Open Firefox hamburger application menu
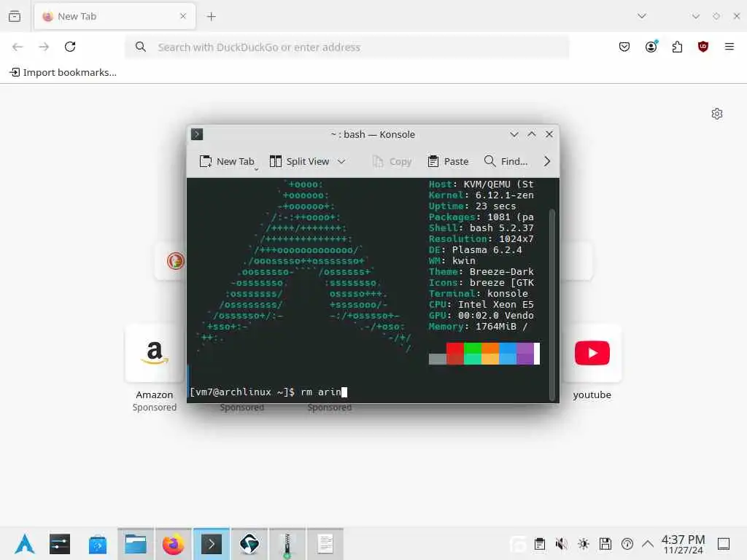 coord(729,47)
